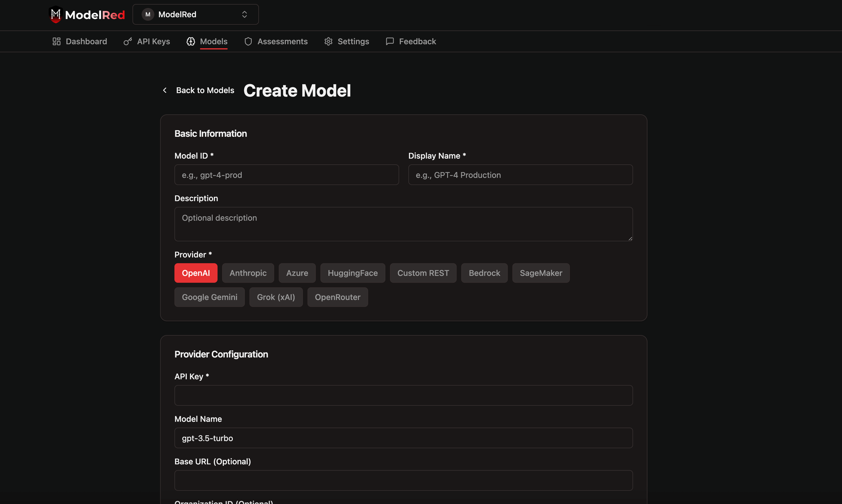Open the API Keys tab

(153, 41)
